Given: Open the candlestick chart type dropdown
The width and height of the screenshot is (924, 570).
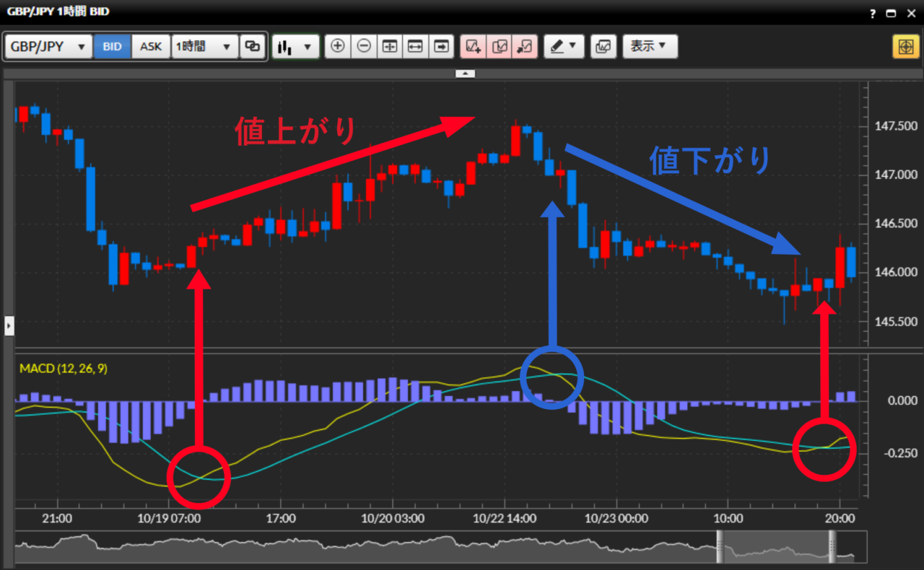Looking at the screenshot, I should [x=296, y=46].
